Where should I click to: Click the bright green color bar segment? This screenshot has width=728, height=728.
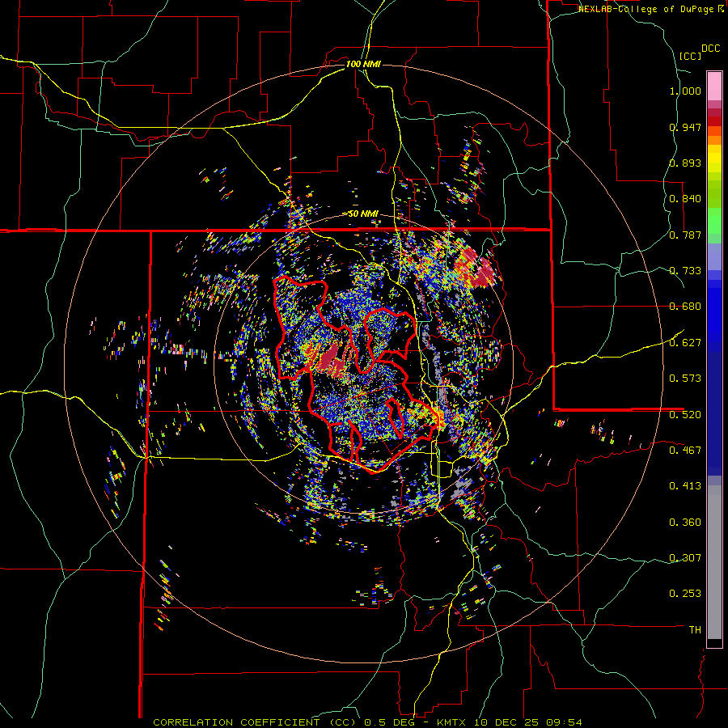point(714,221)
